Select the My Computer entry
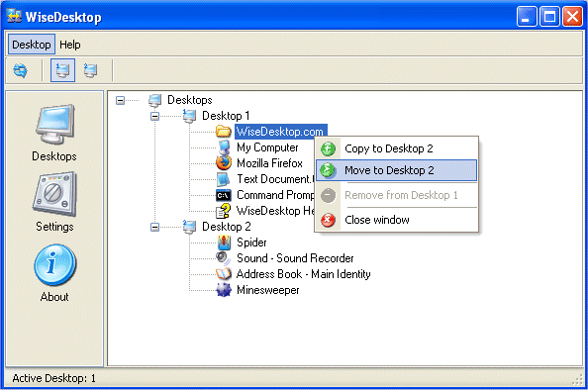 click(267, 147)
